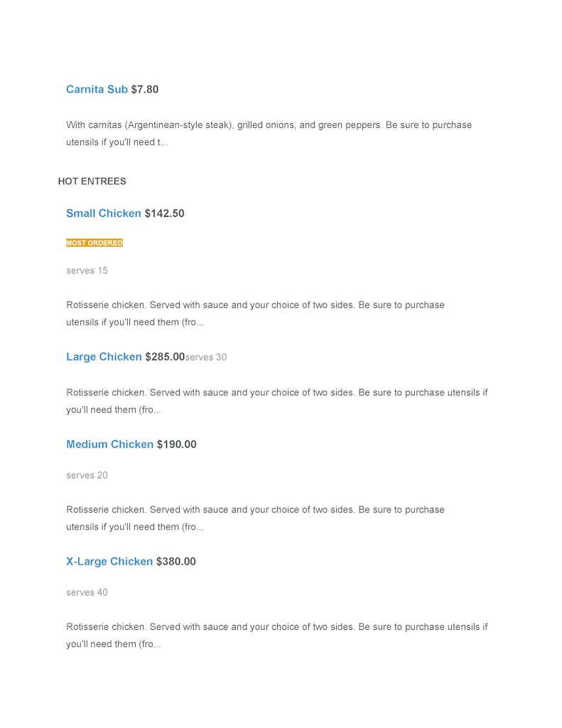
Task: Click the Carnita Sub description text
Action: (269, 134)
